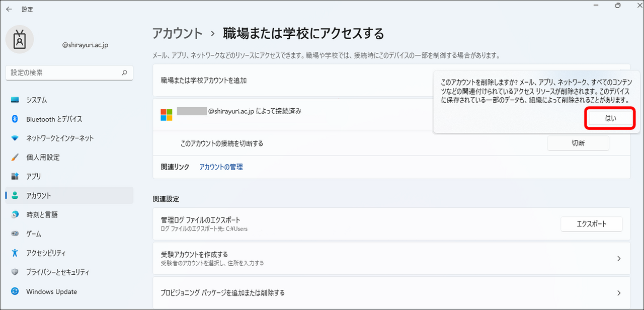Click the user profile avatar icon
Screen dimensions: 644x310
(x=20, y=39)
